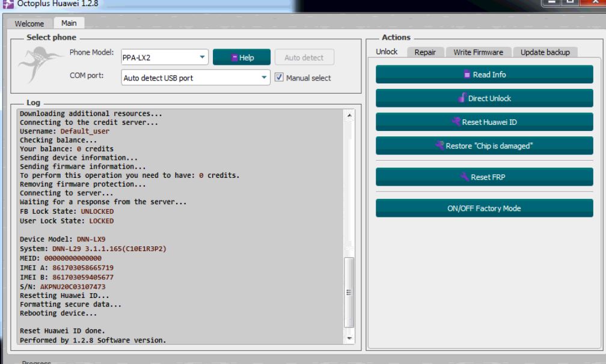This screenshot has width=606, height=364.
Task: Click log line "Device Model: DNN-LX9"
Action: coord(63,239)
